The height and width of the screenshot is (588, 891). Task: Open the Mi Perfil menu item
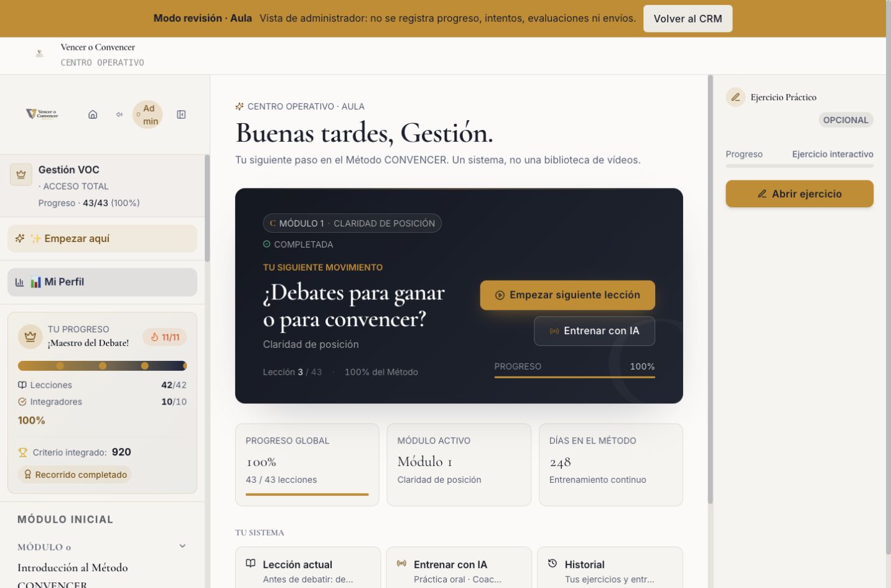(102, 282)
